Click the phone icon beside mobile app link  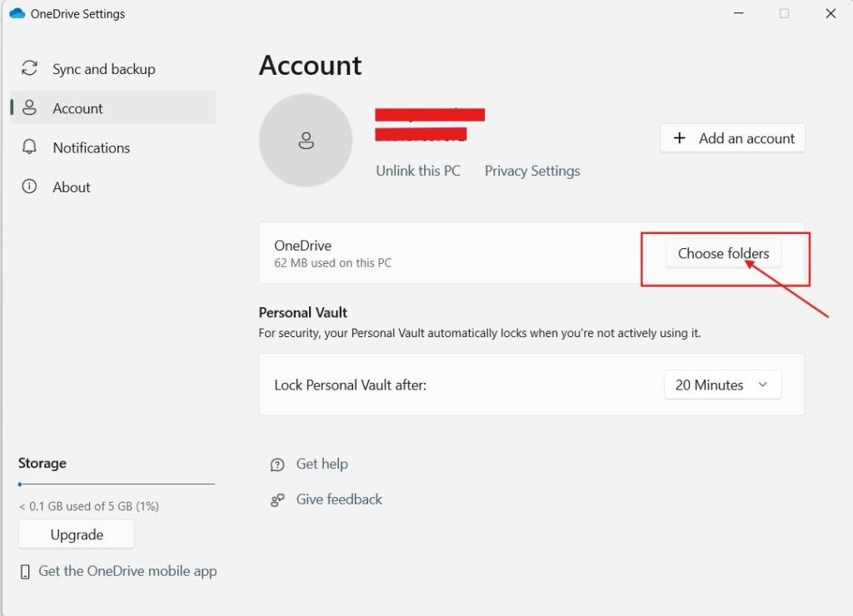pyautogui.click(x=25, y=571)
